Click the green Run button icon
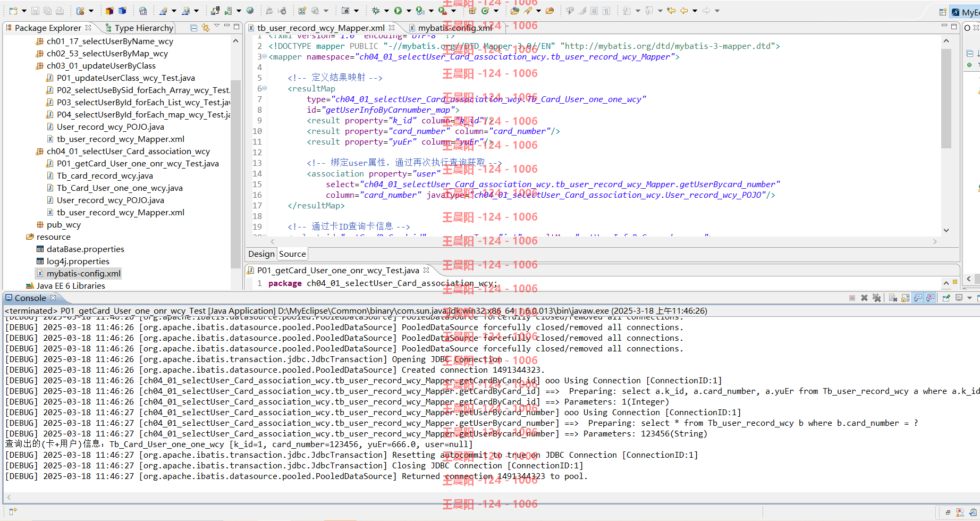The image size is (980, 521). [x=398, y=11]
